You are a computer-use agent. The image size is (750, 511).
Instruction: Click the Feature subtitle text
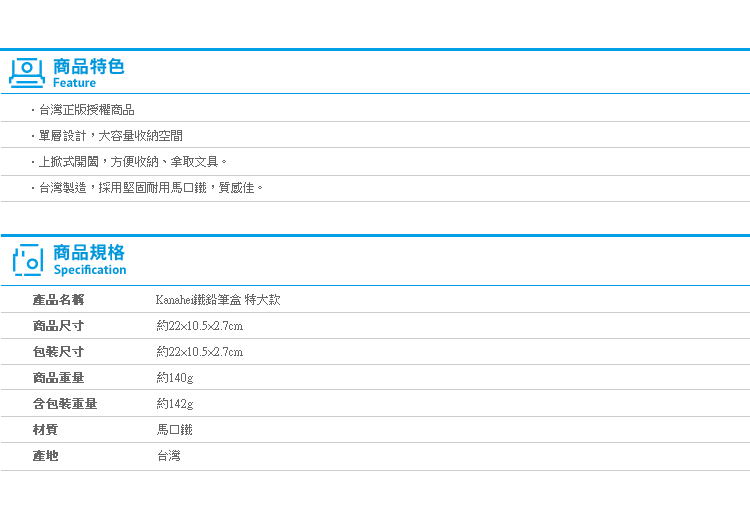pos(74,83)
